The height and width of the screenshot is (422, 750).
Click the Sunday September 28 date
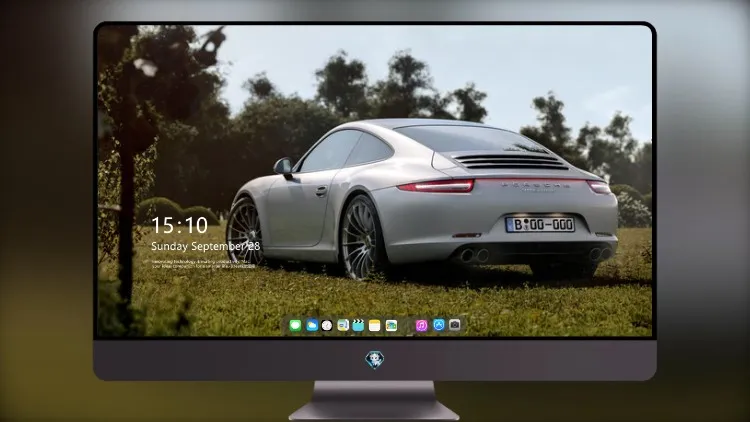tap(206, 246)
